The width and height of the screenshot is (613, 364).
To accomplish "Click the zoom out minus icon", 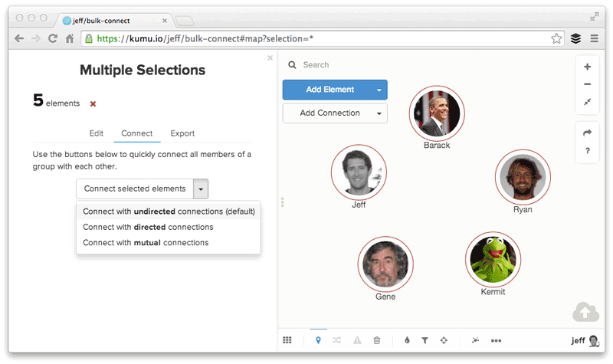I will 587,84.
